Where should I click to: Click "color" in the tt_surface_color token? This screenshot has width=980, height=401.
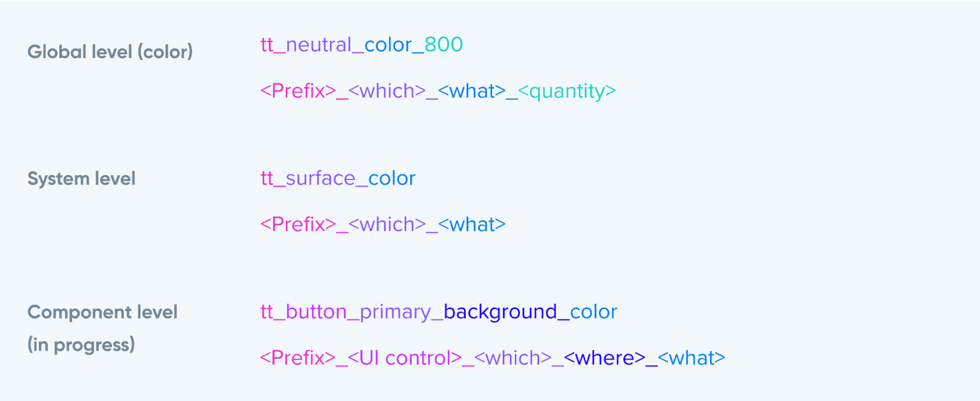[x=392, y=178]
